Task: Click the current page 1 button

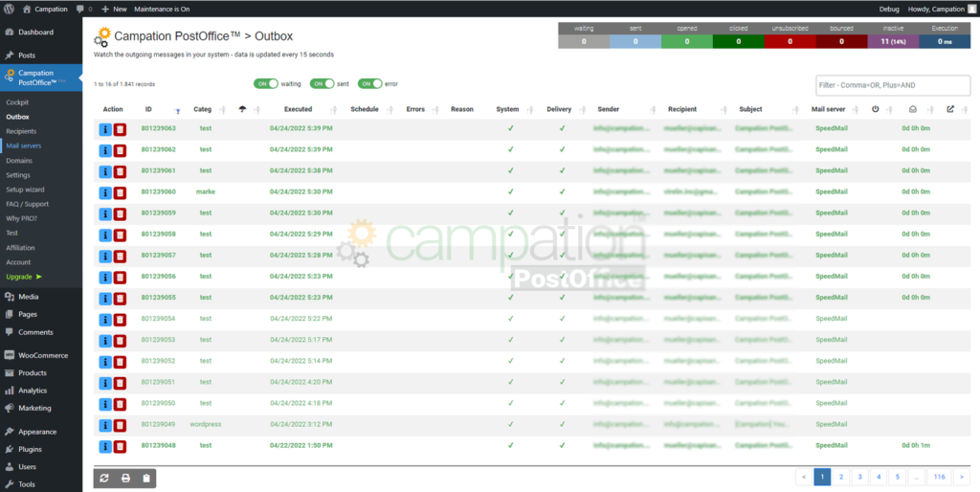Action: tap(822, 477)
